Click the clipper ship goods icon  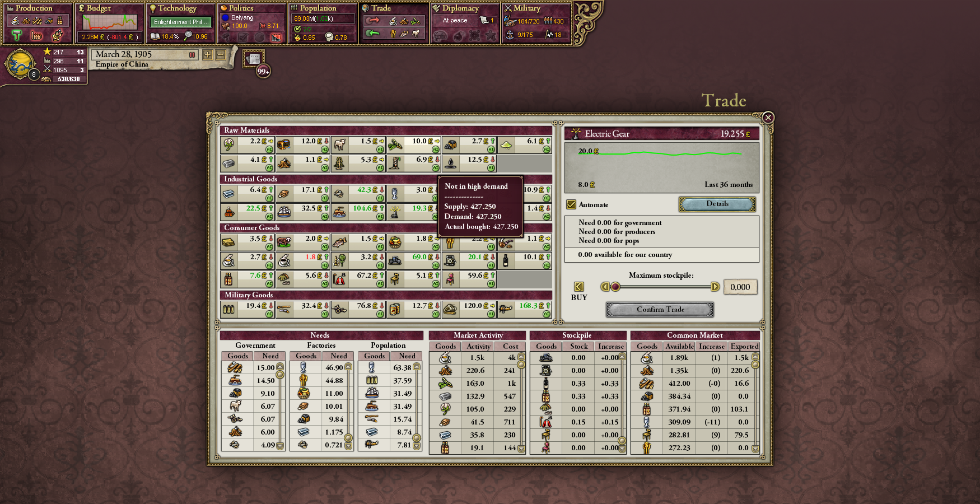click(x=284, y=212)
